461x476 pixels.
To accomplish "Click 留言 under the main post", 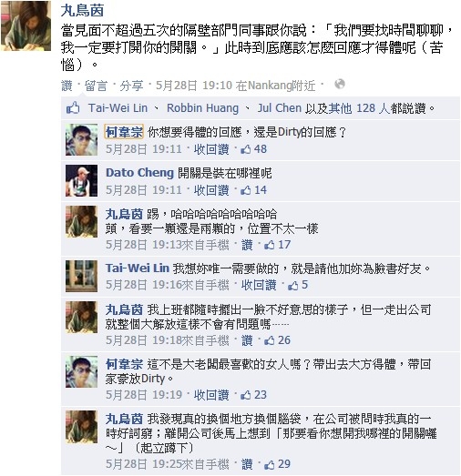I will click(96, 86).
